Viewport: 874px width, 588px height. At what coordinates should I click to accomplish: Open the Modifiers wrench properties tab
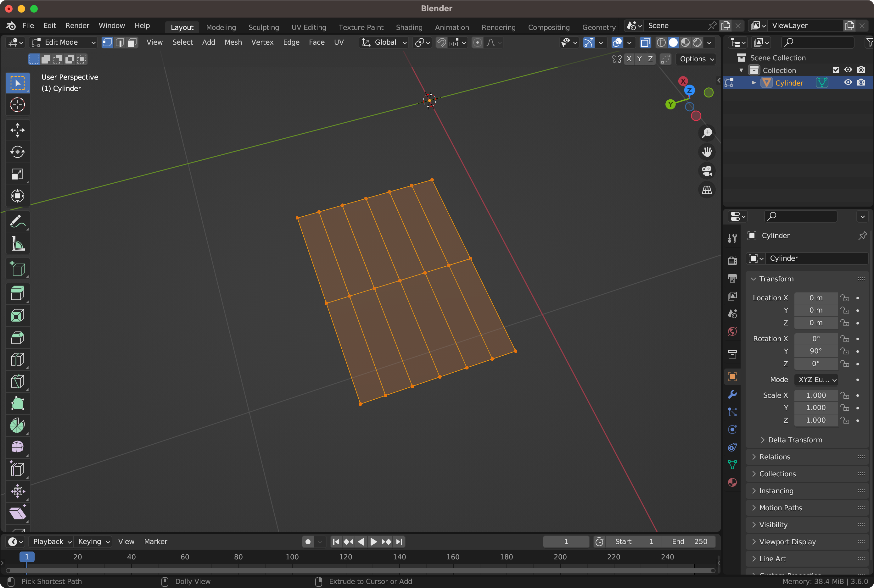tap(732, 395)
